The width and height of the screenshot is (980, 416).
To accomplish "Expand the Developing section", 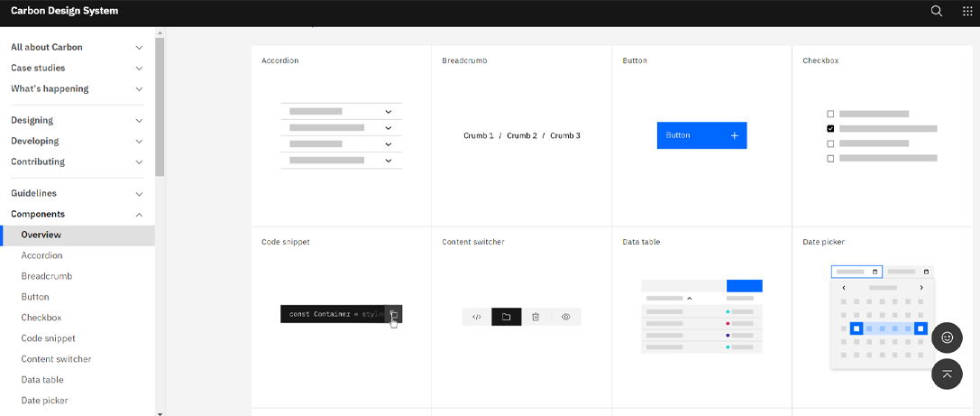I will coord(78,141).
